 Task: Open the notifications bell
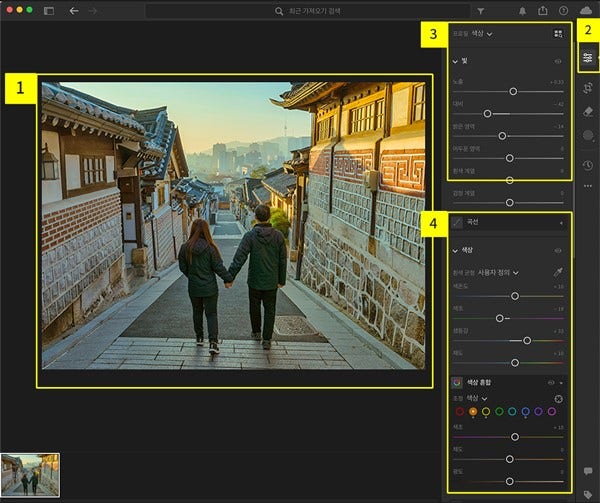coord(523,10)
